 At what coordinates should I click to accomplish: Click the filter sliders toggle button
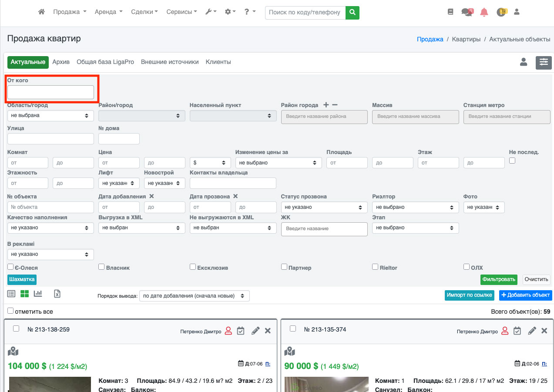coord(544,62)
